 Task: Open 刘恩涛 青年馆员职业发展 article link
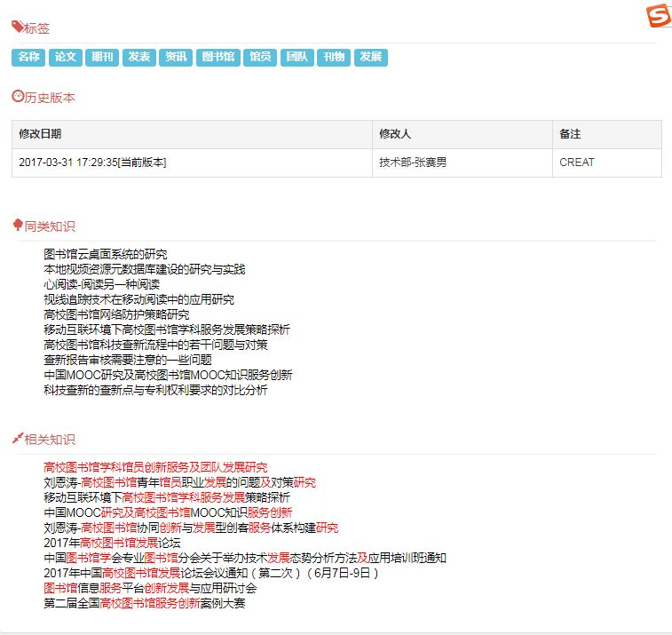tap(180, 483)
